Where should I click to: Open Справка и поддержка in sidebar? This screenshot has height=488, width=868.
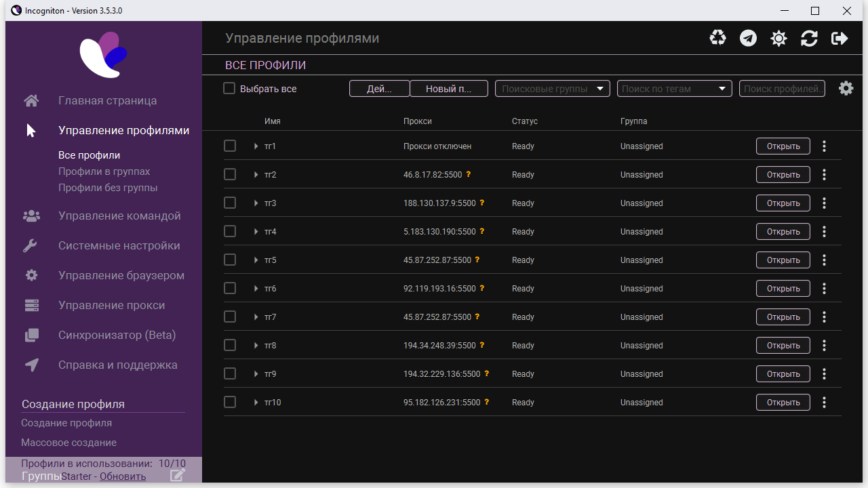pos(118,365)
